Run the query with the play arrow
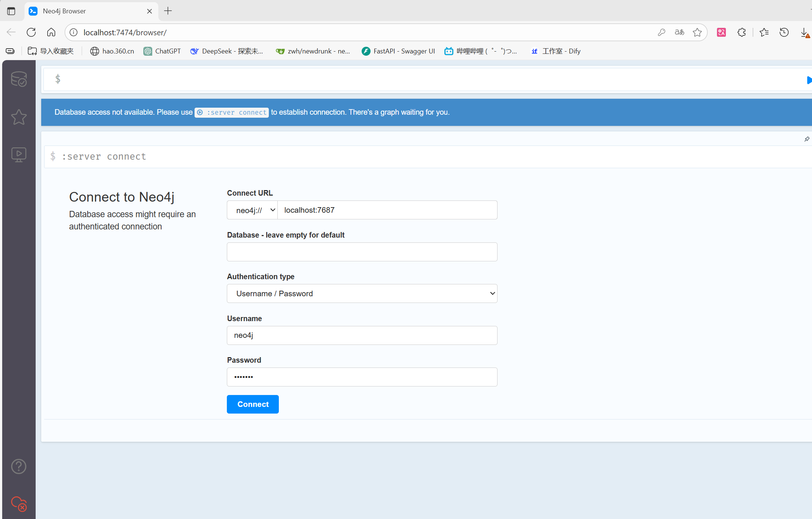This screenshot has height=519, width=812. (x=809, y=80)
